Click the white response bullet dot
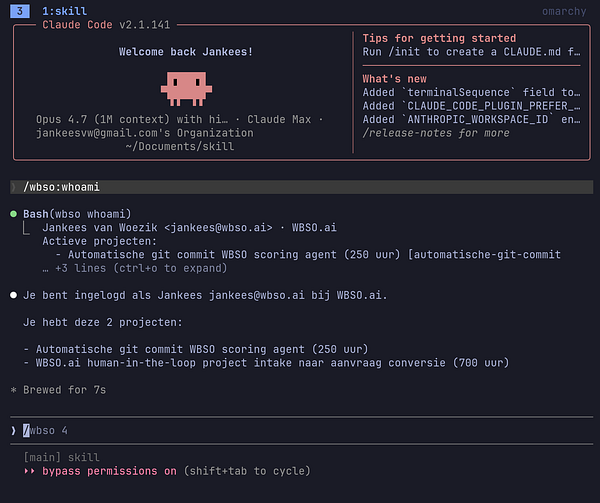Viewport: 600px width, 503px height. coord(13,295)
